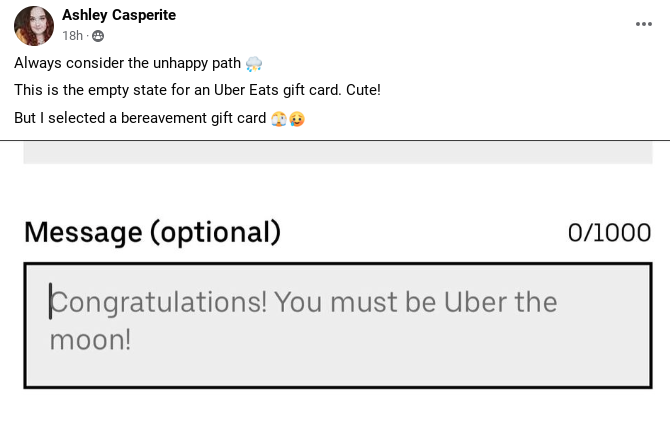Open the three-dot post options menu
Screen dimensions: 670x425
click(644, 24)
